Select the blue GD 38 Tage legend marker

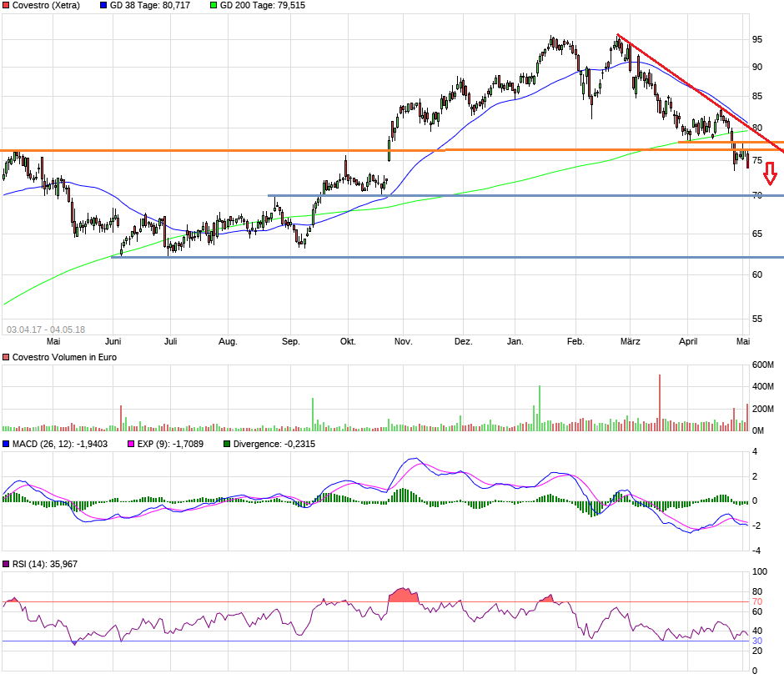[x=103, y=5]
